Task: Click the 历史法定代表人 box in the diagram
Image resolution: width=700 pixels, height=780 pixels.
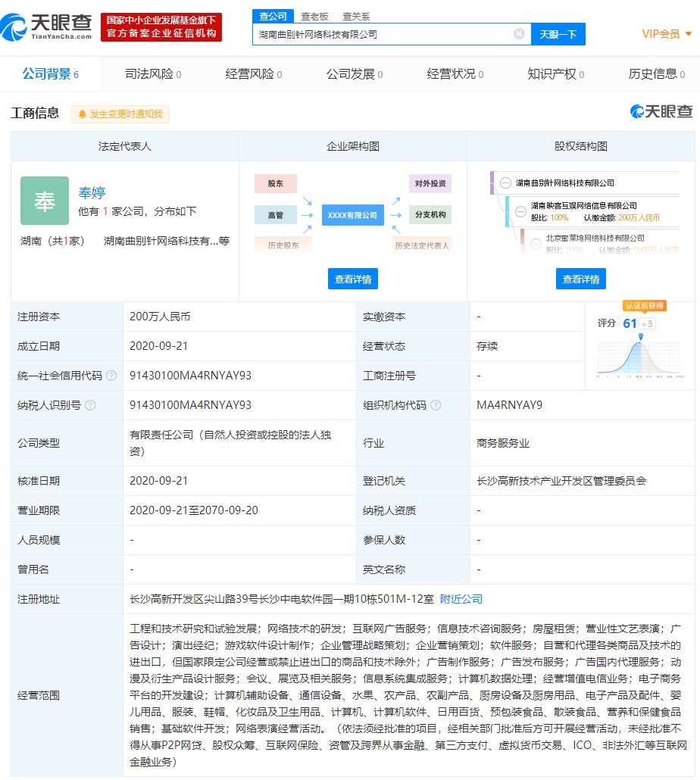Action: [x=422, y=245]
